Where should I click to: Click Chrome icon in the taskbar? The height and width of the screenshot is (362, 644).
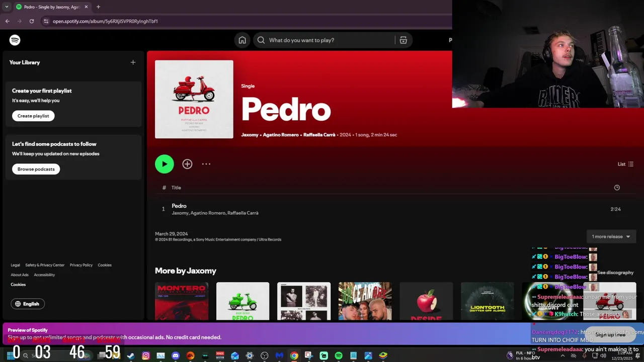[294, 355]
